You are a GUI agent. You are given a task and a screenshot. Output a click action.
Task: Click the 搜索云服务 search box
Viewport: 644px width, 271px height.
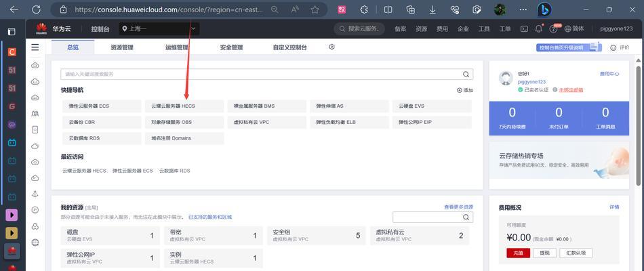coord(360,28)
